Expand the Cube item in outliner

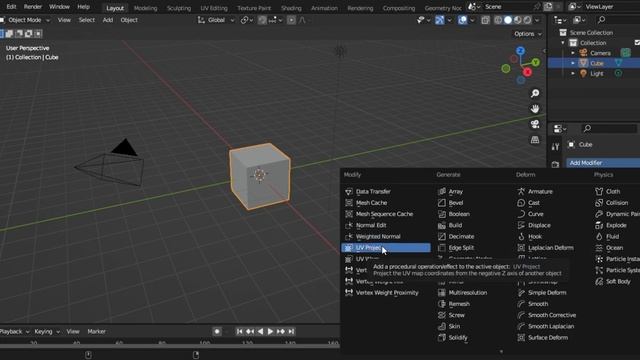click(573, 63)
